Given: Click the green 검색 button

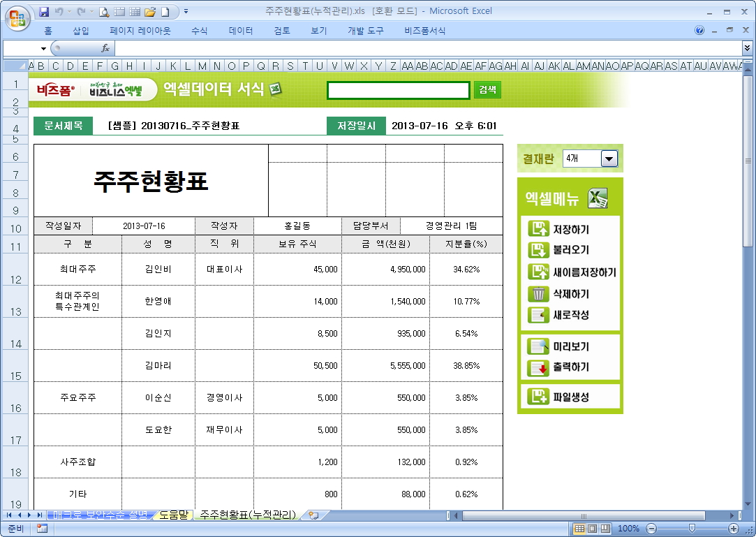Looking at the screenshot, I should 488,90.
